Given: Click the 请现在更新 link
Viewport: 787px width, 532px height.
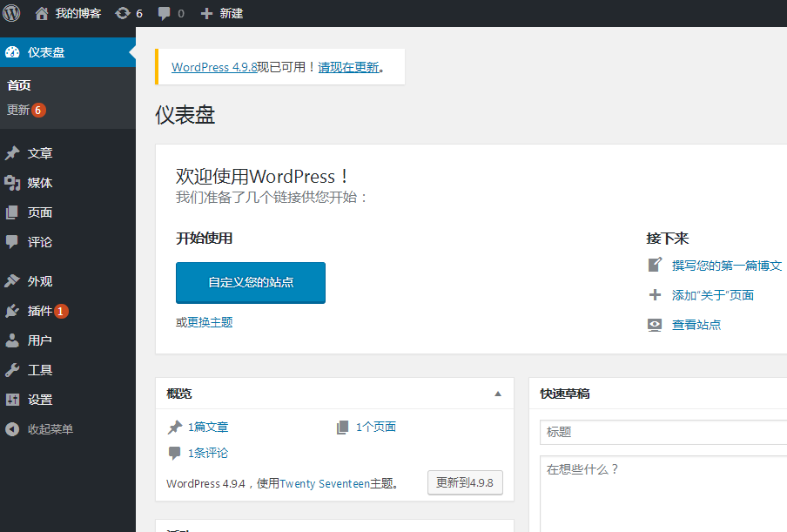Looking at the screenshot, I should (x=348, y=67).
